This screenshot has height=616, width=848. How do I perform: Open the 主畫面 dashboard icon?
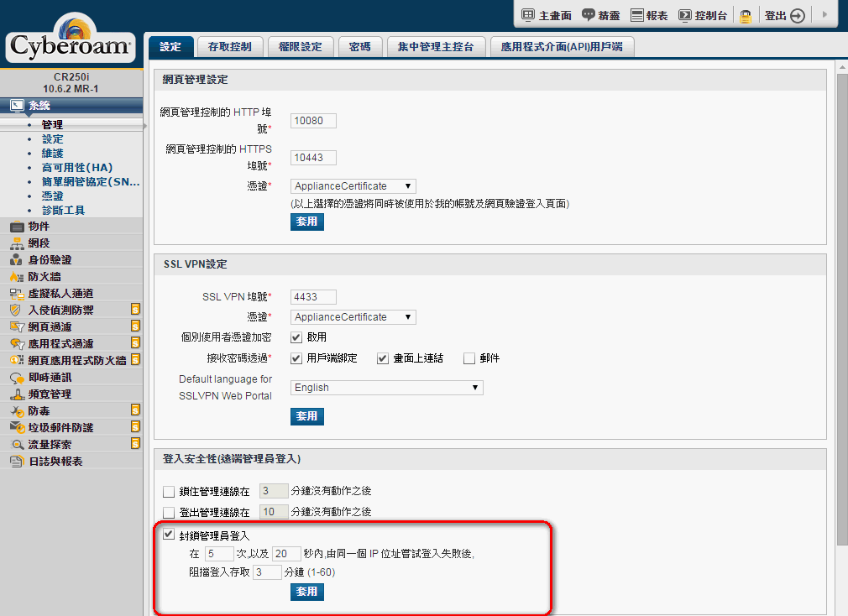528,15
